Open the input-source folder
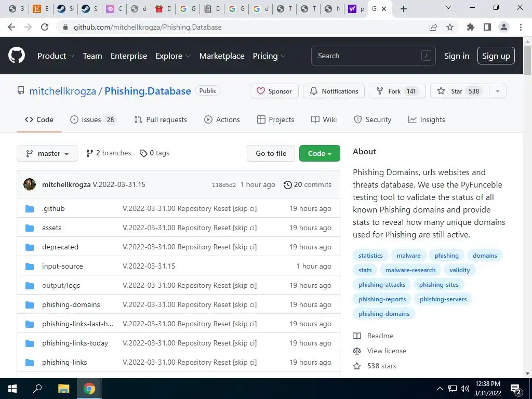This screenshot has width=532, height=399. coord(62,267)
